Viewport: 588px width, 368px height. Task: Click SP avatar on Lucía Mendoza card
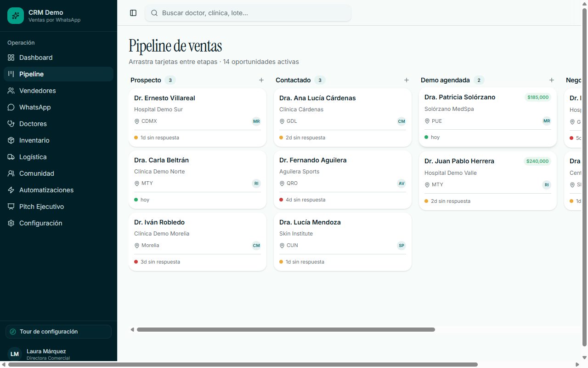point(401,246)
